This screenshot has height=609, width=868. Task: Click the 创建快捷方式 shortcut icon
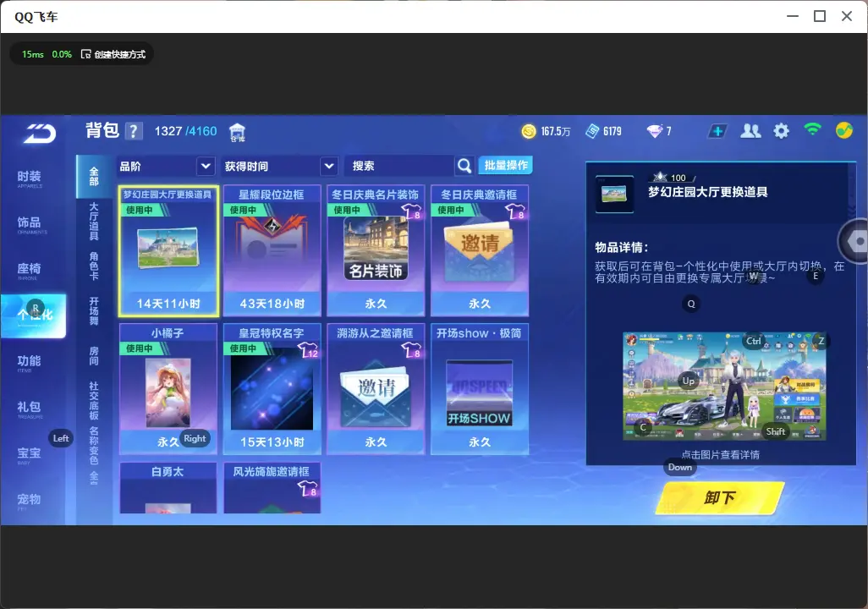tap(85, 54)
